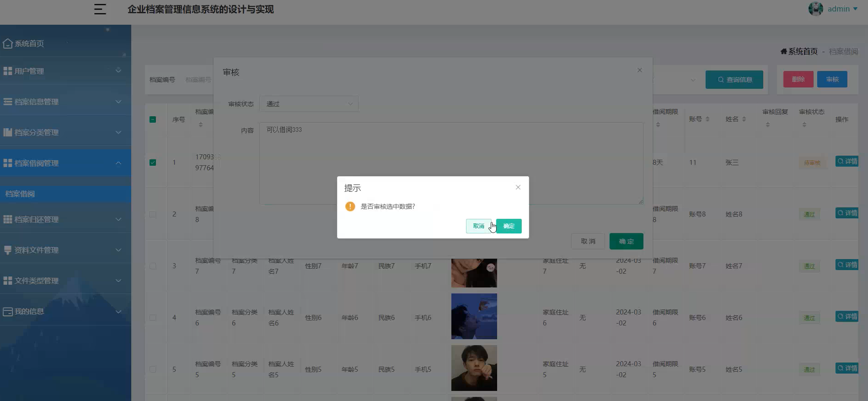Screen dimensions: 868x401
Task: Check the row 5 checkbox
Action: pos(153,369)
